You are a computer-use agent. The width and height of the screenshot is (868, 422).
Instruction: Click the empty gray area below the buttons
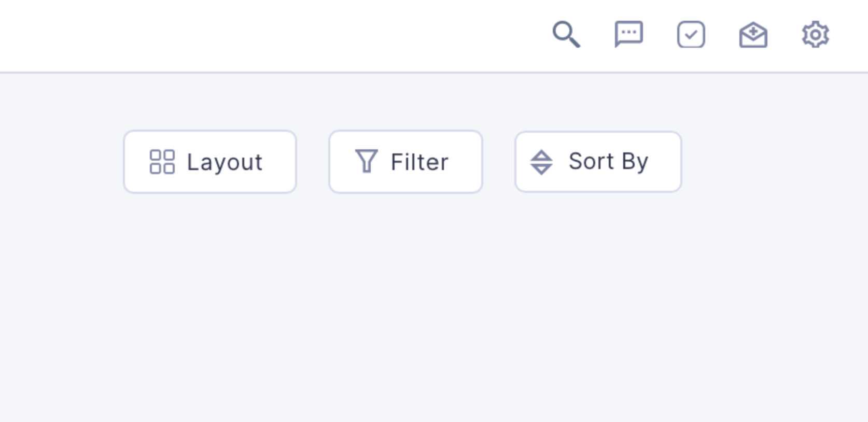tap(434, 306)
